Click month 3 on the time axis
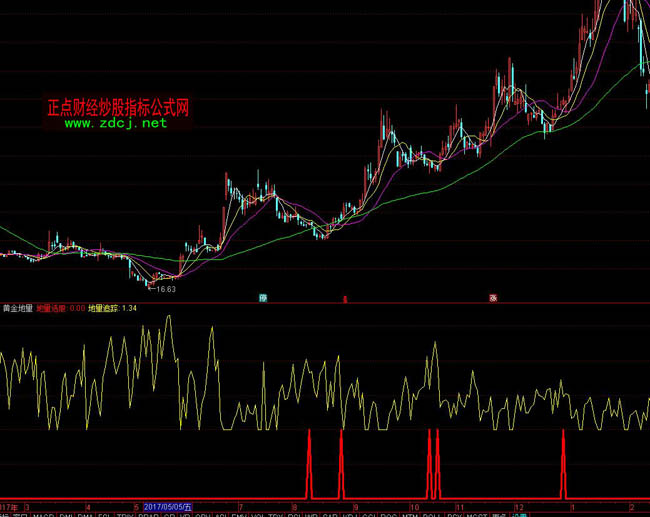Image resolution: width=650 pixels, height=517 pixels. [x=27, y=507]
